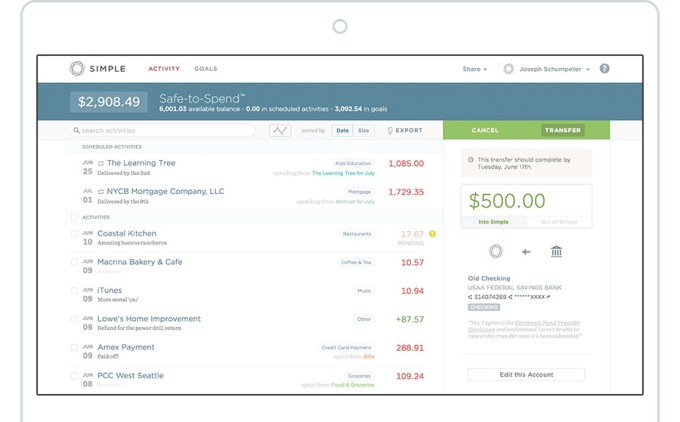The width and height of the screenshot is (680, 422).
Task: Switch to the Activity tab
Action: 164,69
